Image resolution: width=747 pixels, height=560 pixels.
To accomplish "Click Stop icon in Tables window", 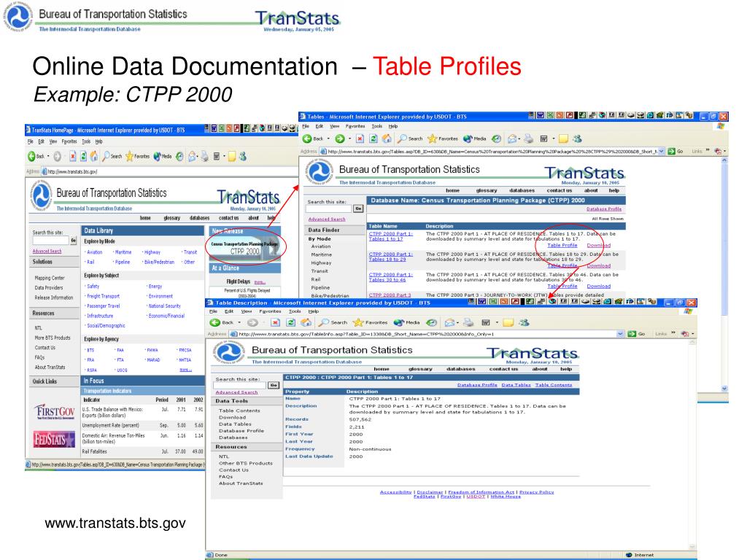I will pos(360,139).
